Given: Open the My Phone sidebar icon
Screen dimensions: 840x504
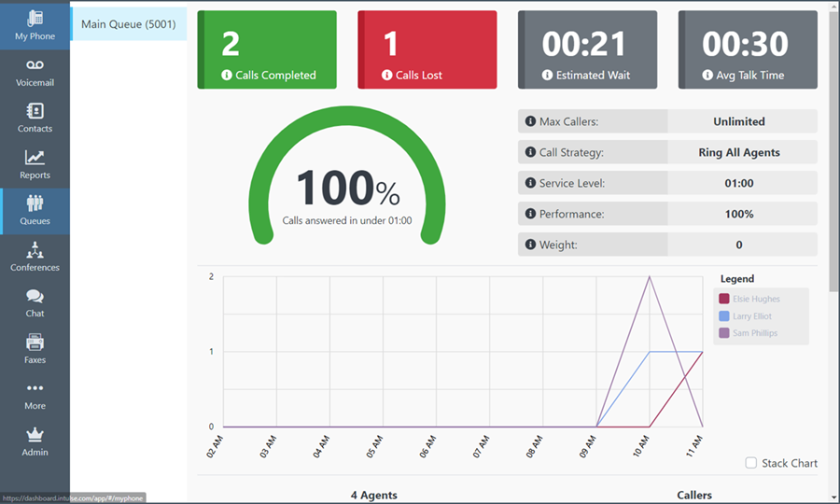Looking at the screenshot, I should [x=35, y=19].
